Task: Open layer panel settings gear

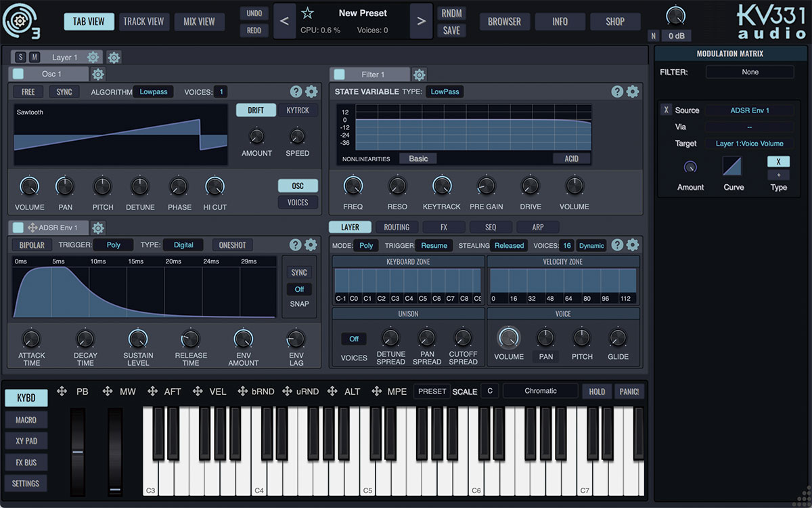Action: tap(633, 245)
